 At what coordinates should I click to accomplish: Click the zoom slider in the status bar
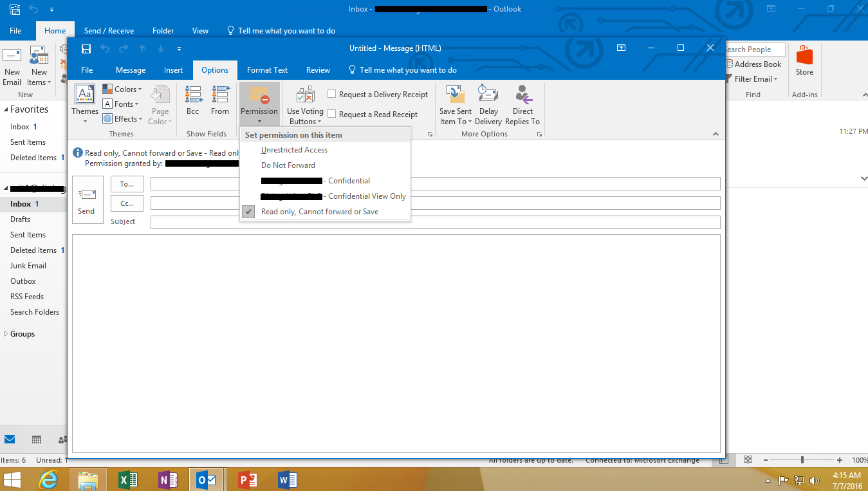coord(802,460)
